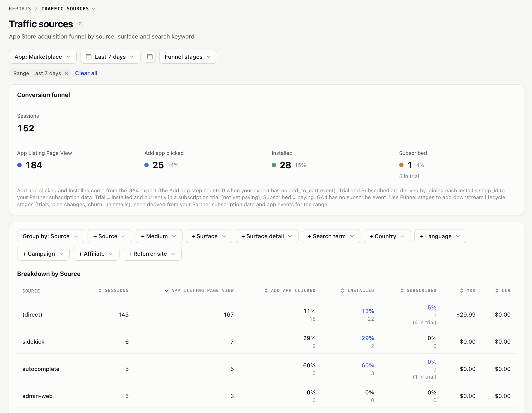This screenshot has width=532, height=413.
Task: Open the Traffic sources help icon
Action: pos(80,24)
